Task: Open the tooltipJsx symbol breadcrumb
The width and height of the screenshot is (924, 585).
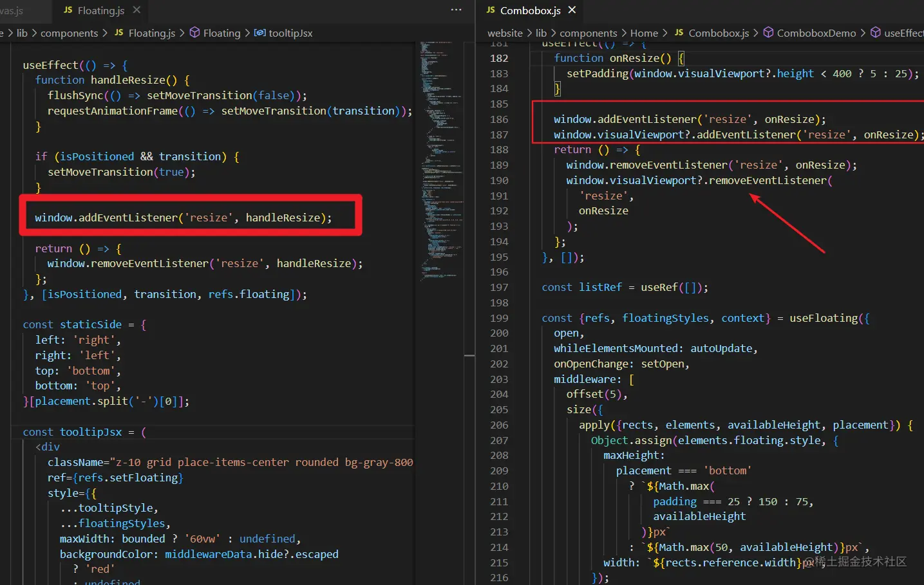Action: [290, 33]
